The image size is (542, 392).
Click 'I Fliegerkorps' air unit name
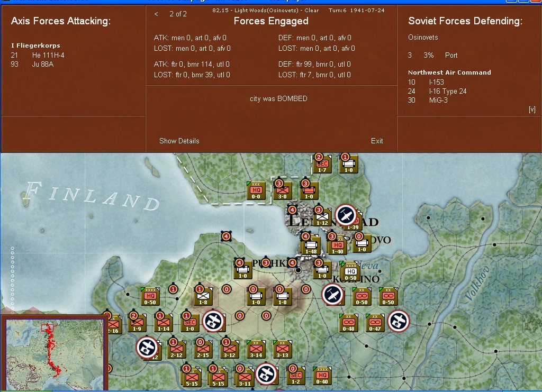[35, 45]
